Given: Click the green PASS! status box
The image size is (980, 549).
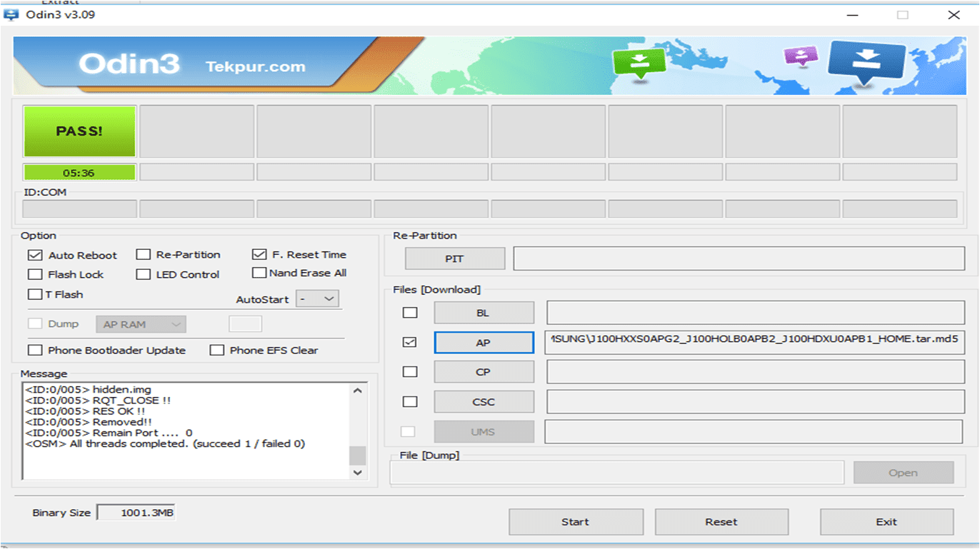Looking at the screenshot, I should coord(79,131).
